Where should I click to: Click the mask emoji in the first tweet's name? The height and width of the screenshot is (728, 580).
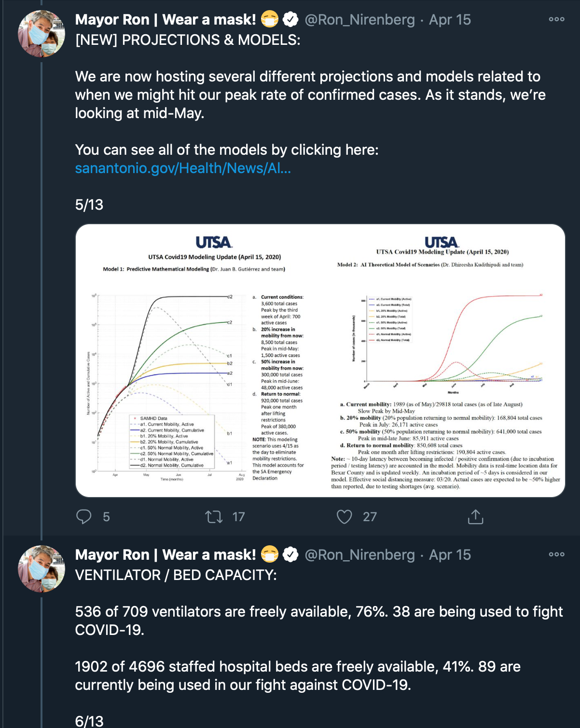click(x=270, y=20)
